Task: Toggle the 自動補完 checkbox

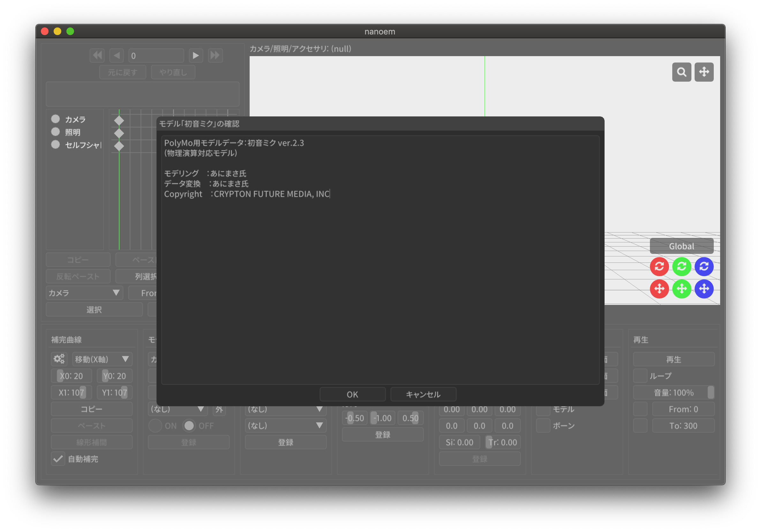Action: (58, 459)
